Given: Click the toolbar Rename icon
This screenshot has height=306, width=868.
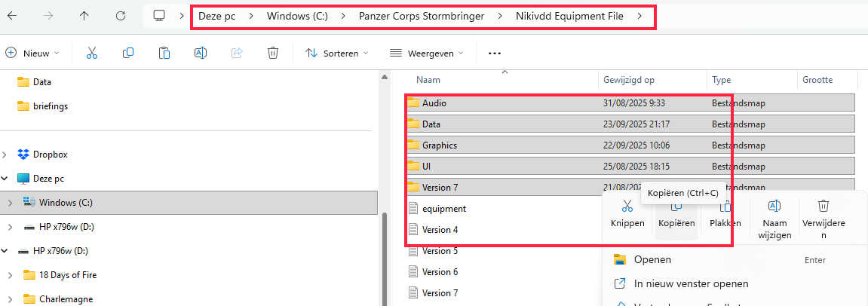Looking at the screenshot, I should pyautogui.click(x=201, y=53).
